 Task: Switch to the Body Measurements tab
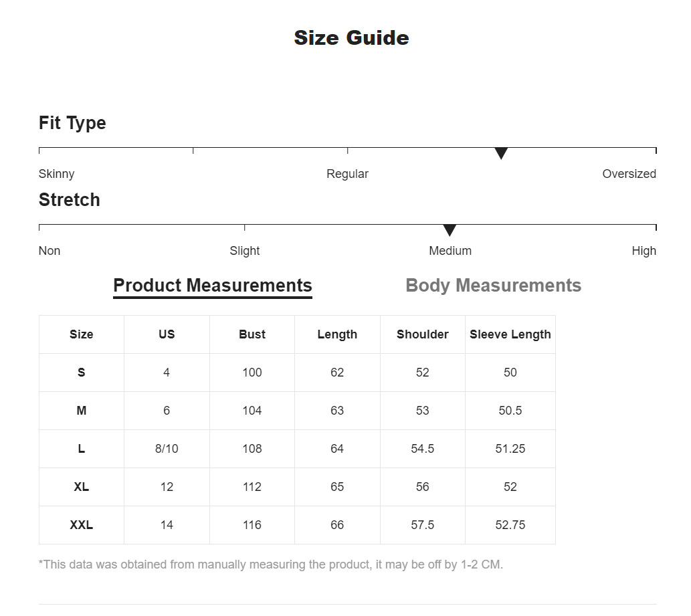point(493,286)
